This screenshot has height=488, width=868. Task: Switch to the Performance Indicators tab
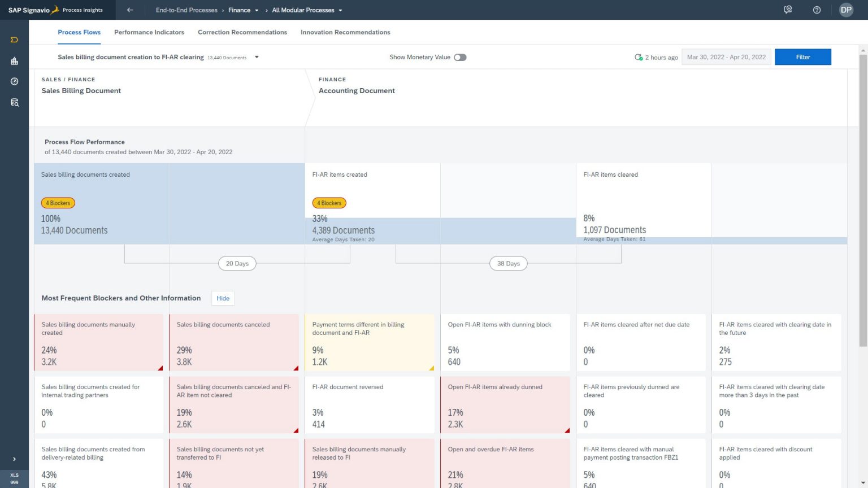(x=149, y=32)
